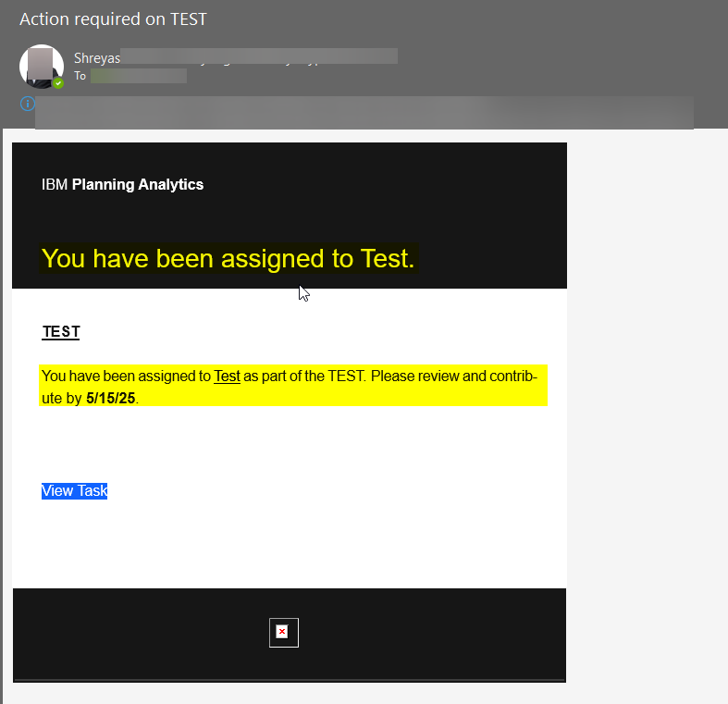Click the IBM Planning Analytics header text

123,184
